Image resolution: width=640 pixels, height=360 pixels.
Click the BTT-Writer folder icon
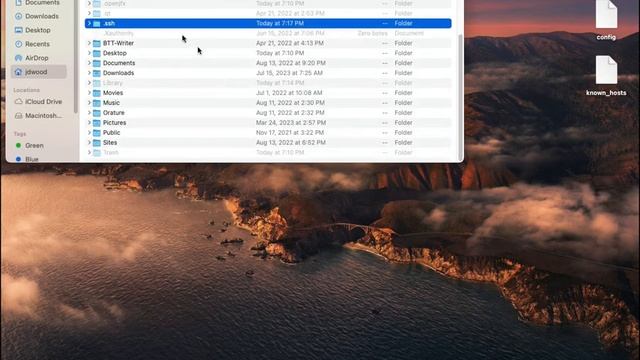point(97,43)
